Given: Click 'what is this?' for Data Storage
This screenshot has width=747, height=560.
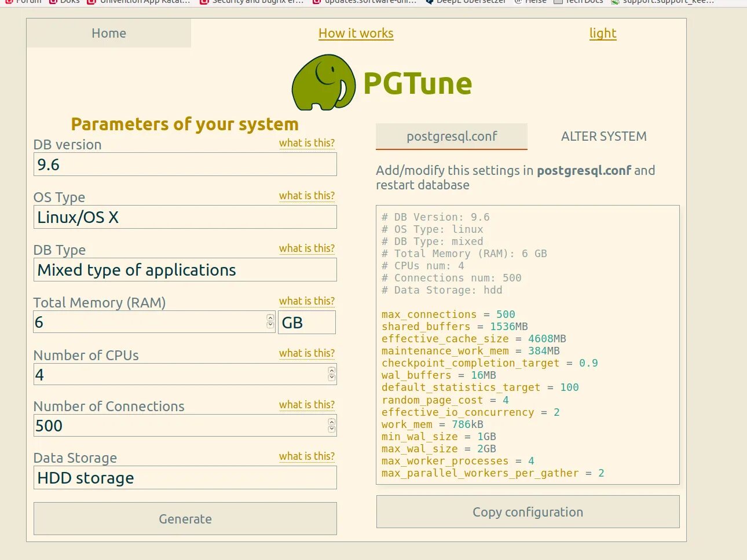Looking at the screenshot, I should click(307, 456).
